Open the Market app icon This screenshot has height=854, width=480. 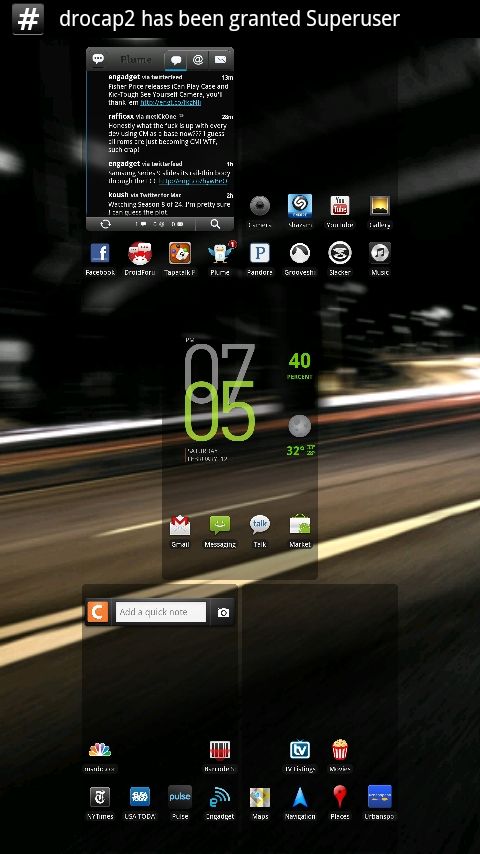[300, 525]
